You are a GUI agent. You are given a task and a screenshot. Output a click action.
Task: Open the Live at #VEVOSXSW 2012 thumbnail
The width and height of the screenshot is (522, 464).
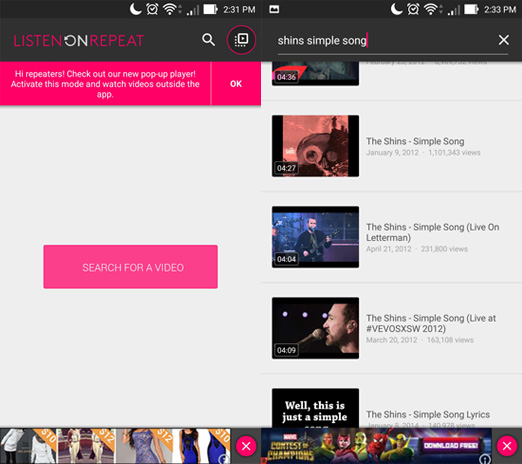(315, 328)
